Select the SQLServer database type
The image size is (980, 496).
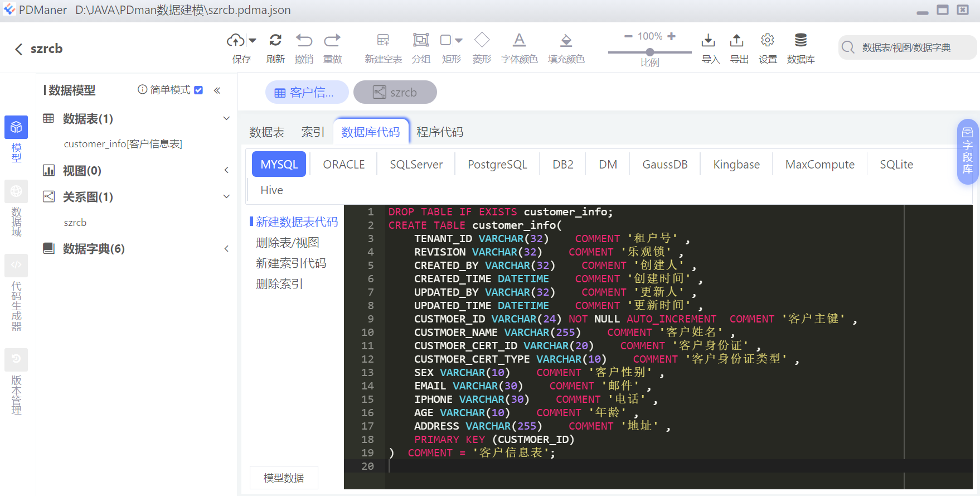416,164
